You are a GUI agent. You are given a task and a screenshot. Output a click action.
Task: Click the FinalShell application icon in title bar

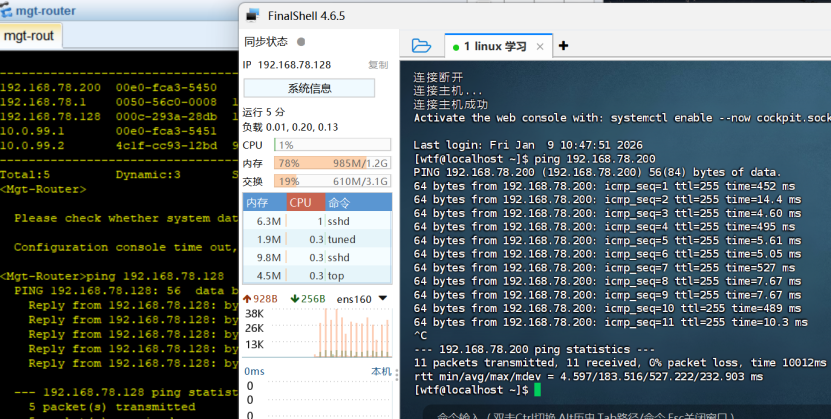coord(253,15)
